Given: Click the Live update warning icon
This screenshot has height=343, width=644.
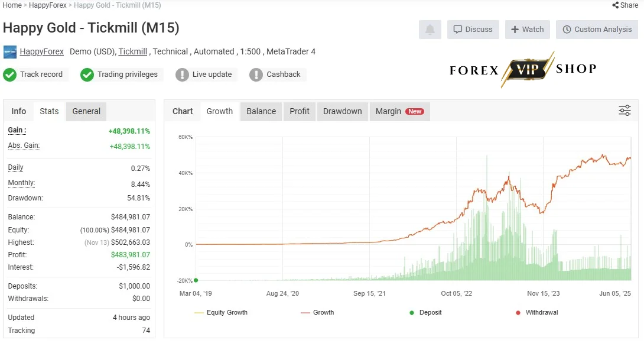Looking at the screenshot, I should pyautogui.click(x=182, y=75).
